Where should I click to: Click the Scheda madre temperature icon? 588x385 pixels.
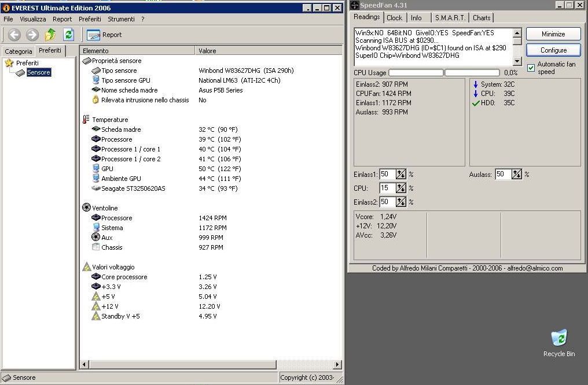96,129
